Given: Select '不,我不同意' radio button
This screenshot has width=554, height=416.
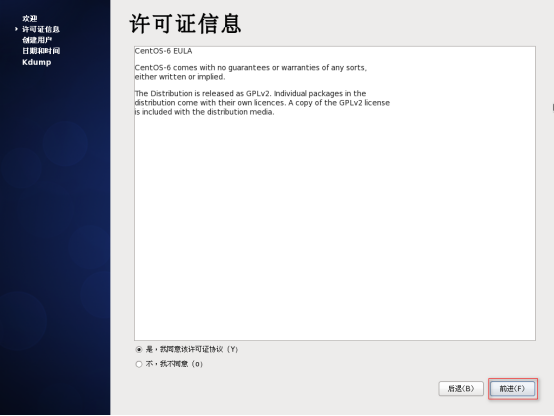Looking at the screenshot, I should click(x=139, y=364).
